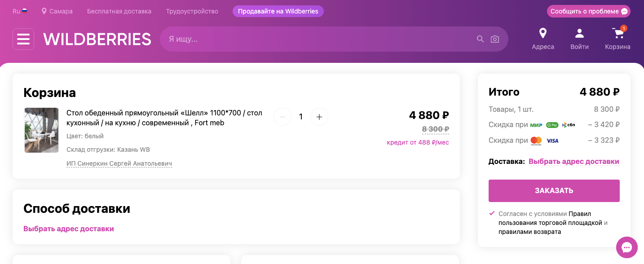The width and height of the screenshot is (644, 264).
Task: Open photo search camera icon
Action: tap(494, 39)
